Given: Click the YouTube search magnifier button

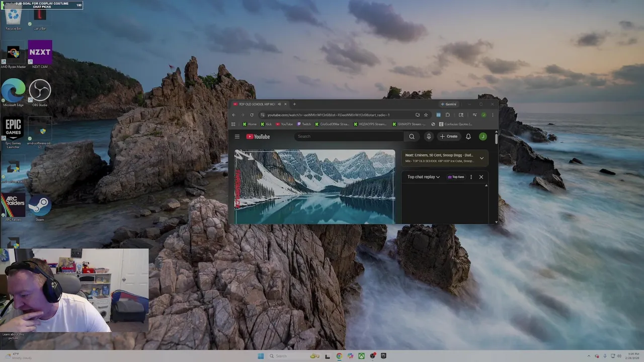Looking at the screenshot, I should tap(412, 136).
